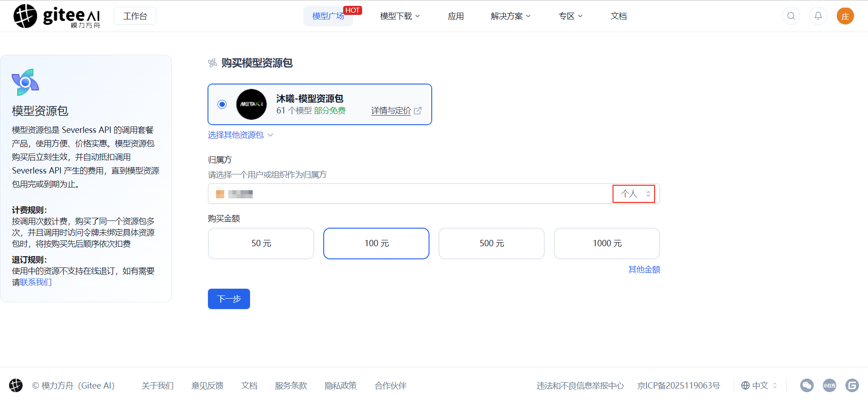Open the 应用 menu item

pos(456,16)
